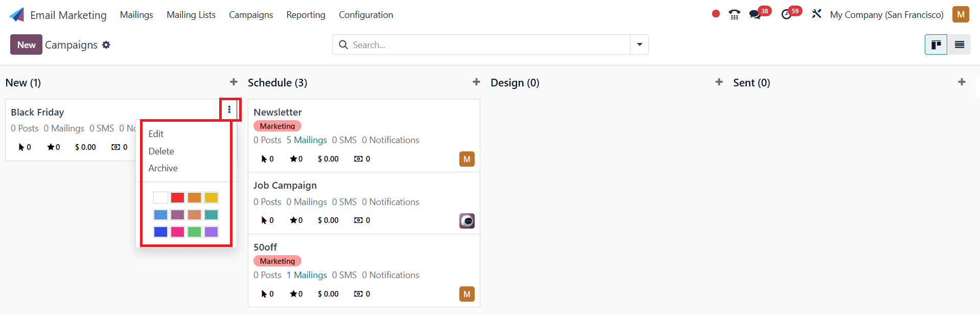
Task: Expand the search options dropdown arrow
Action: tap(639, 44)
